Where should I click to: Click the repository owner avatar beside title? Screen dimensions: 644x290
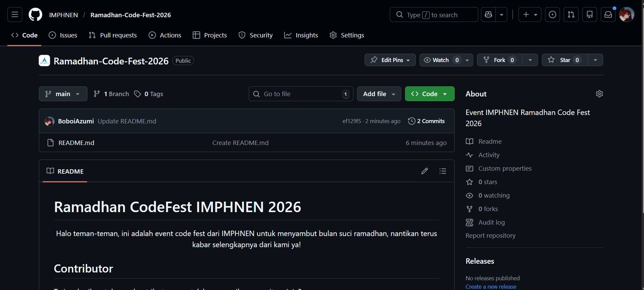[x=45, y=60]
